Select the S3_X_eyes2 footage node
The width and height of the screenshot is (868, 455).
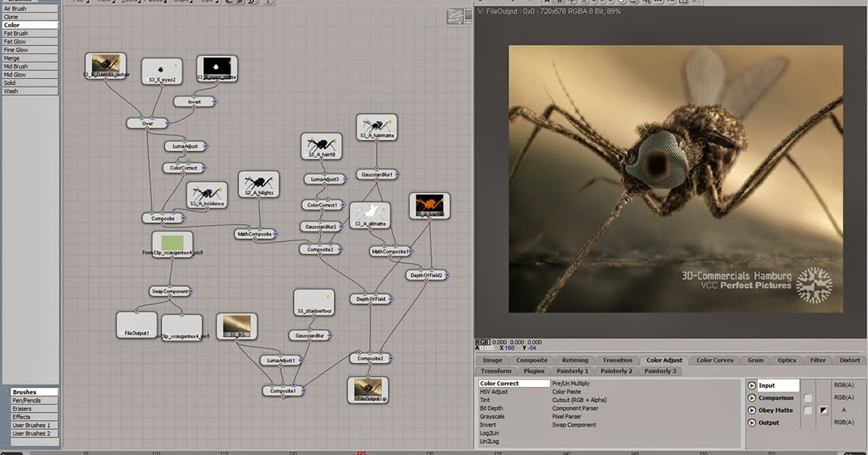(162, 72)
